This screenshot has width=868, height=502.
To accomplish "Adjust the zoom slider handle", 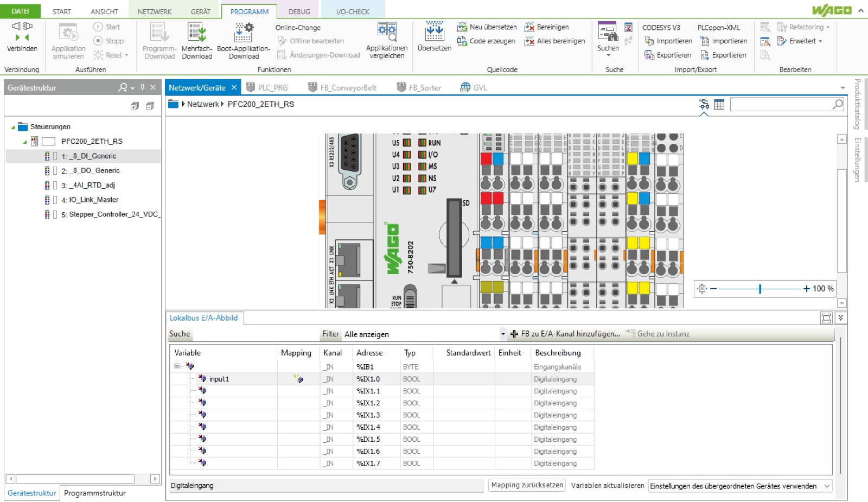I will click(760, 289).
